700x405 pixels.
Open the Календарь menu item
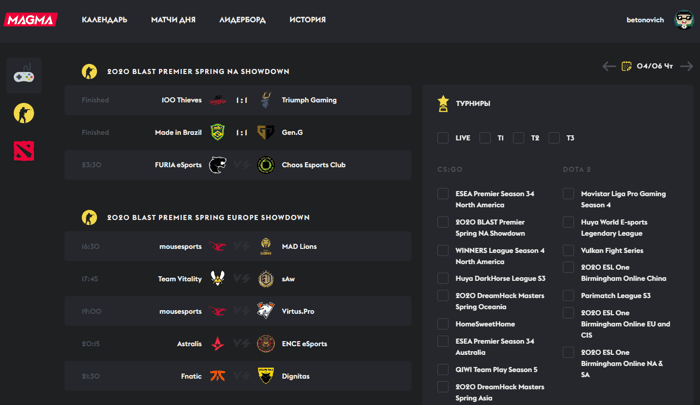coord(104,20)
